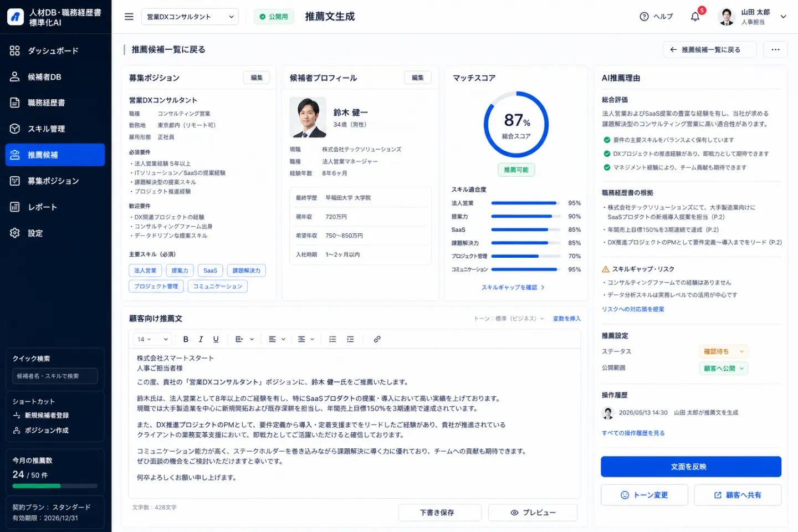The width and height of the screenshot is (798, 532).
Task: Click the line spacing icon
Action: coord(301,339)
